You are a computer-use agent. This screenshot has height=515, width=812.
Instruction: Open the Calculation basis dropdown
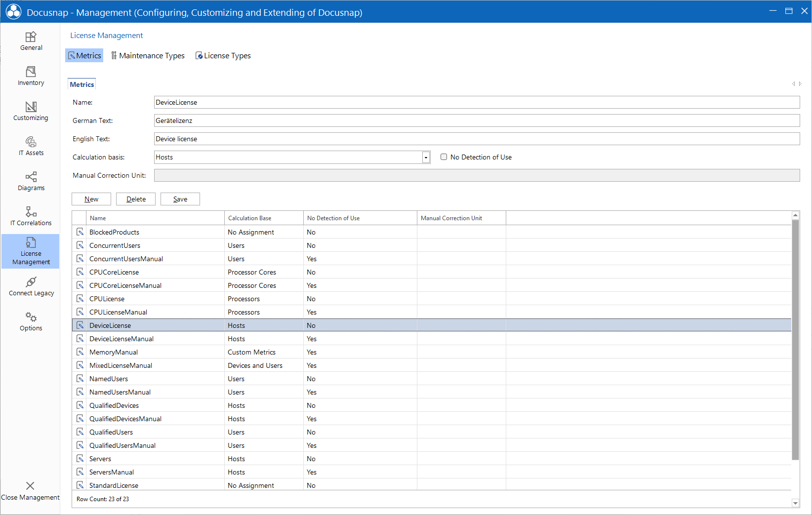426,158
